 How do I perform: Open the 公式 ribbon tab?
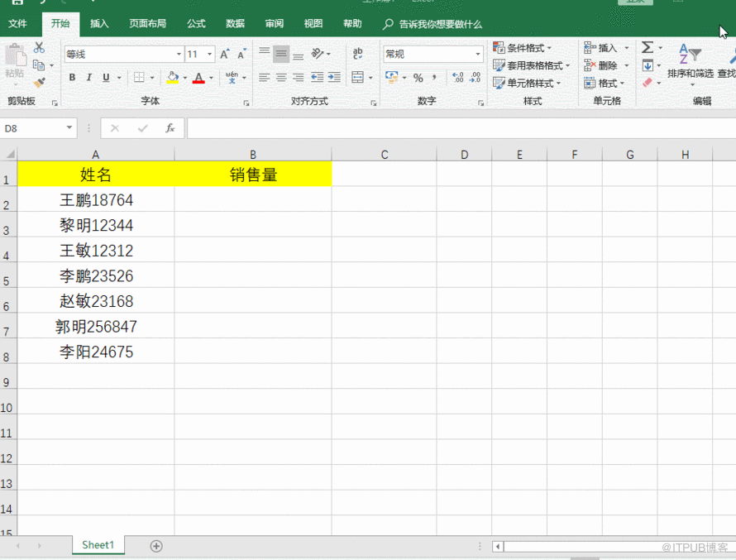[x=196, y=24]
